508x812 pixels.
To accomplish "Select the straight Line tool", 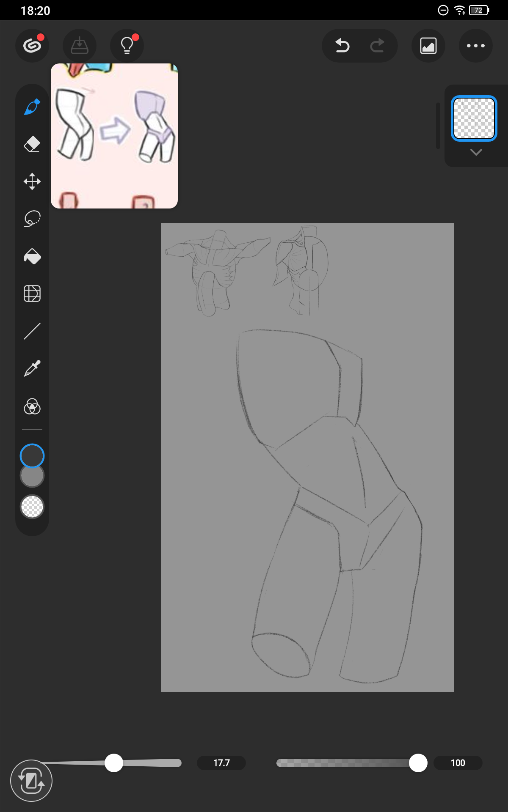I will click(32, 331).
